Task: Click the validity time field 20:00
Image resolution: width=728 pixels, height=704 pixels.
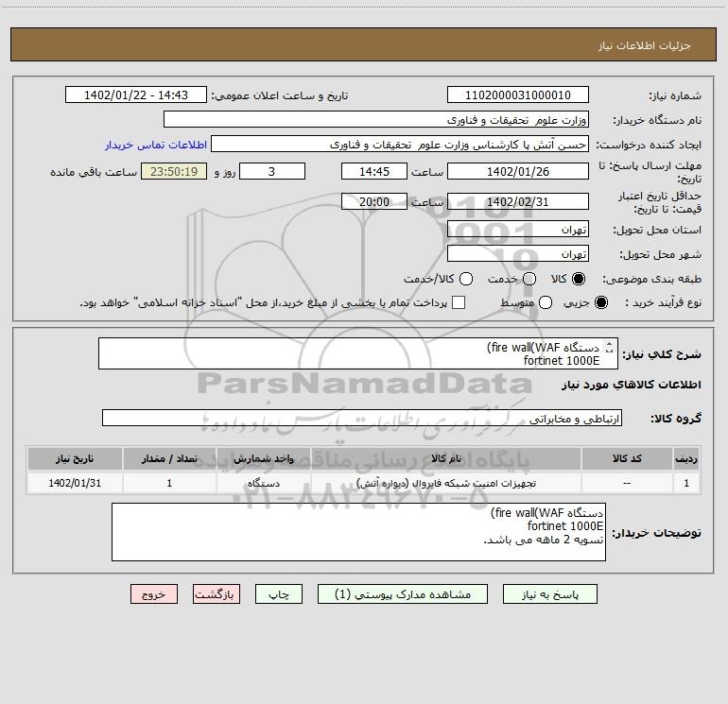Action: click(x=374, y=201)
